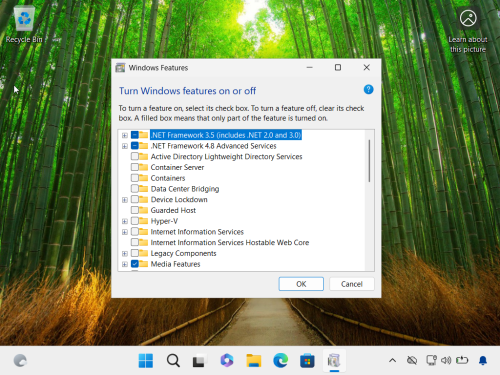500x375 pixels.
Task: Click the Learn about this picture icon
Action: [x=468, y=30]
